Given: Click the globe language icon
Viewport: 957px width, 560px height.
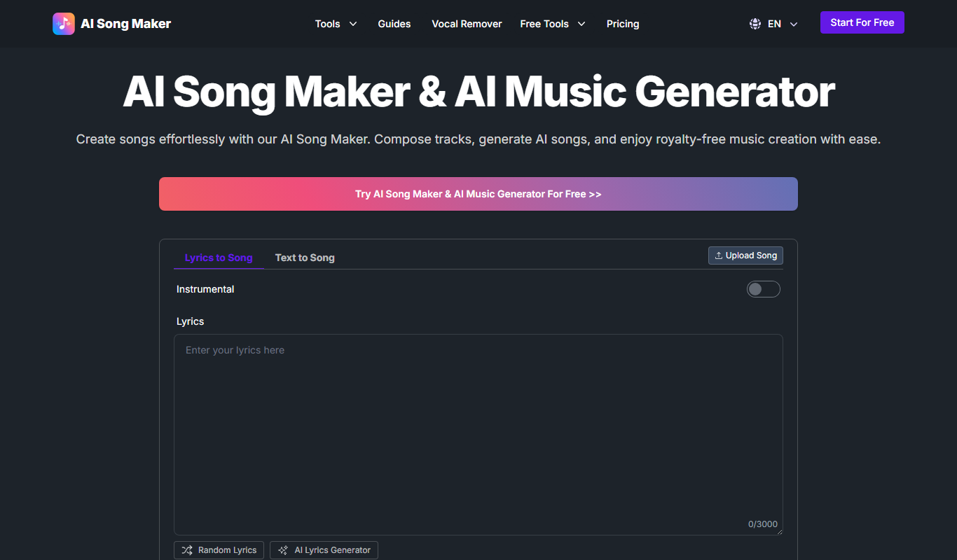Looking at the screenshot, I should [755, 24].
